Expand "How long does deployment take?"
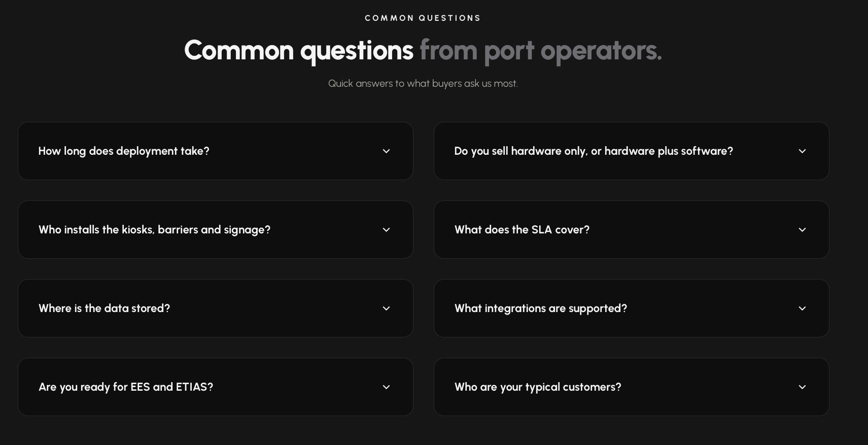 (216, 151)
